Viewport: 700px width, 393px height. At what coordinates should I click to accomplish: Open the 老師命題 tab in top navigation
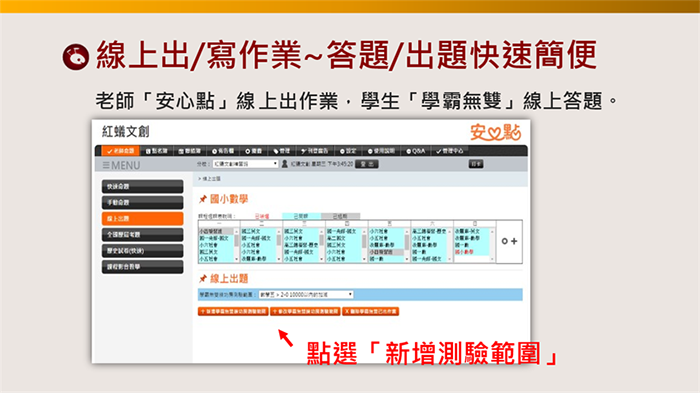tap(121, 151)
